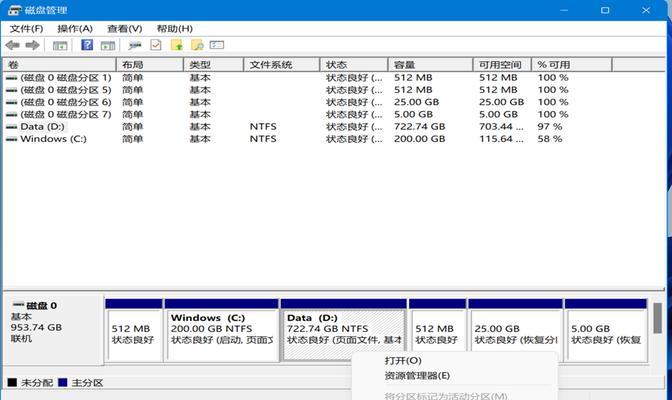Open the 文件(F) menu
The image size is (672, 400).
(x=26, y=29)
